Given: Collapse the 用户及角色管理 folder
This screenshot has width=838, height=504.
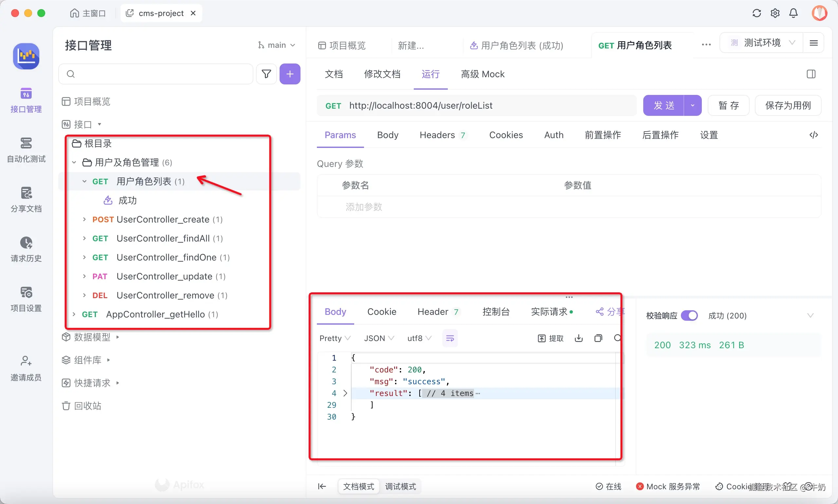Looking at the screenshot, I should coord(74,162).
